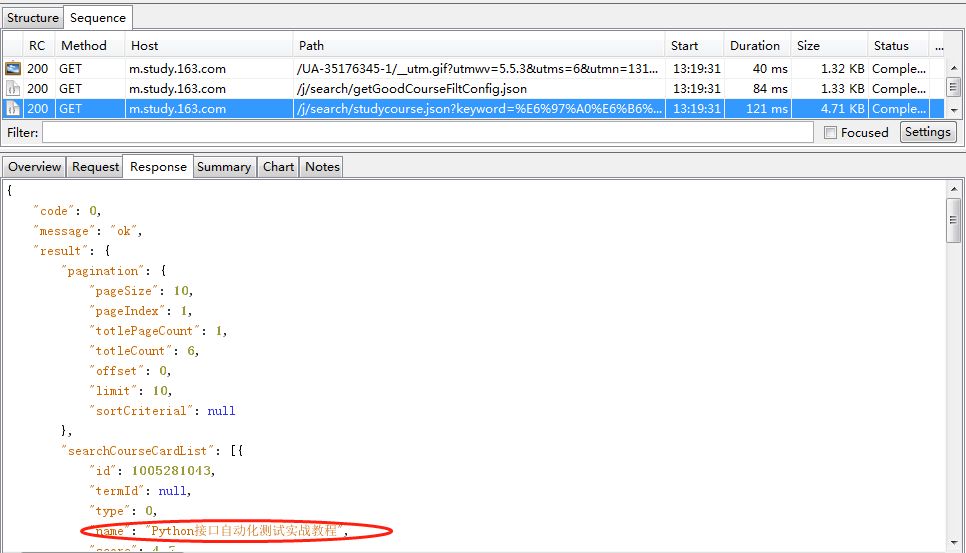Viewport: 966px width, 553px height.
Task: Click the "name" value with Python course title
Action: point(246,530)
